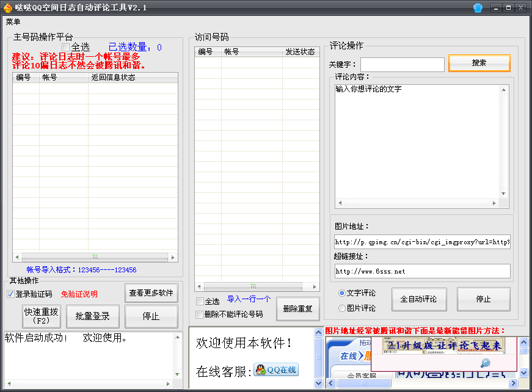The height and width of the screenshot is (392, 532).
Task: Start the 全自动评论 button
Action: (419, 299)
